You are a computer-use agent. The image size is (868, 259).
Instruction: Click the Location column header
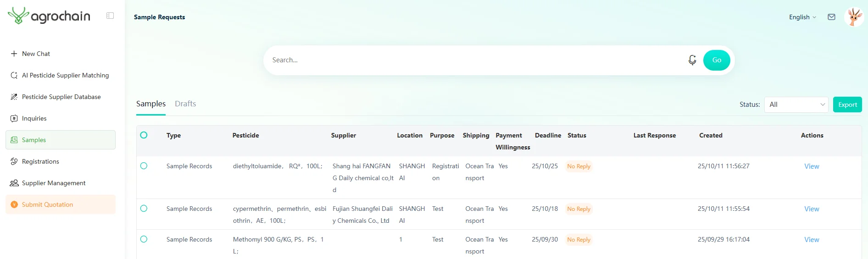point(410,135)
